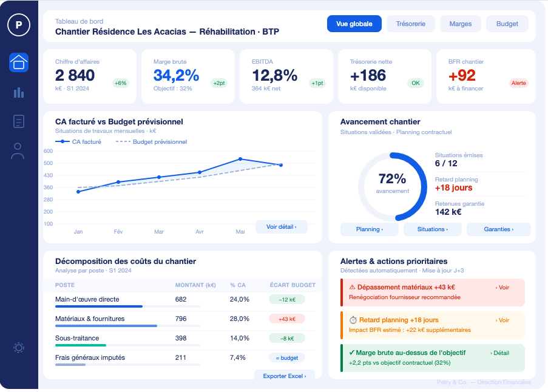Click the 796 amount for Matériaux
Image resolution: width=548 pixels, height=392 pixels.
(x=181, y=319)
